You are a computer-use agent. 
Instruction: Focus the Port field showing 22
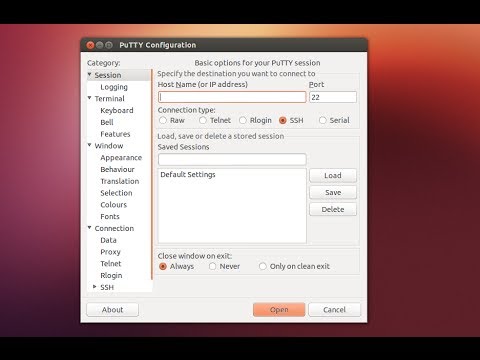333,97
